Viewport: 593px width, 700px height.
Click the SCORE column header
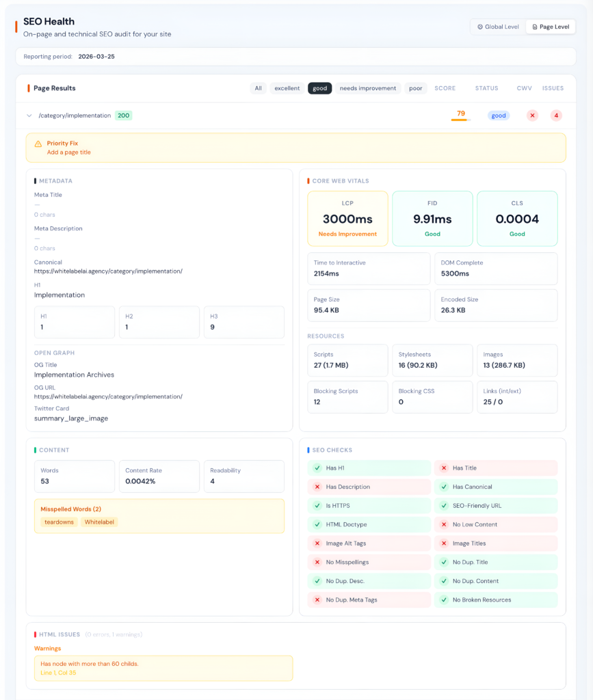point(445,87)
